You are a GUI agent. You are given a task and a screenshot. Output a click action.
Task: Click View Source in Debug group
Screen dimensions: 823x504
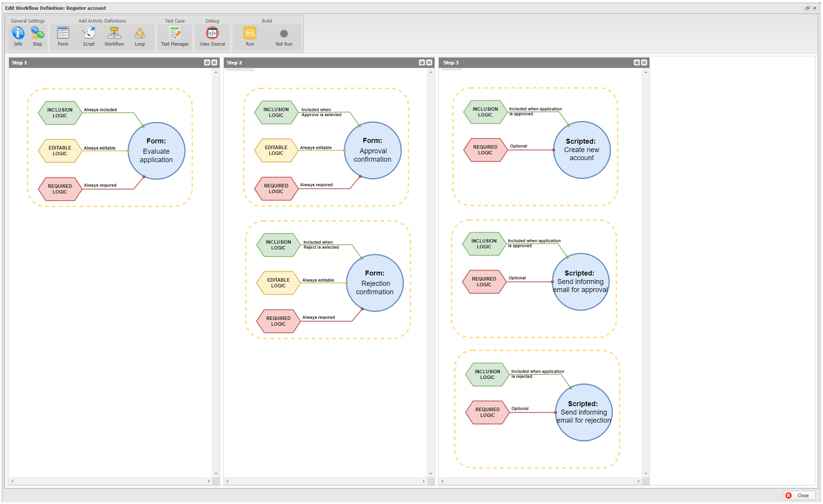[x=212, y=36]
